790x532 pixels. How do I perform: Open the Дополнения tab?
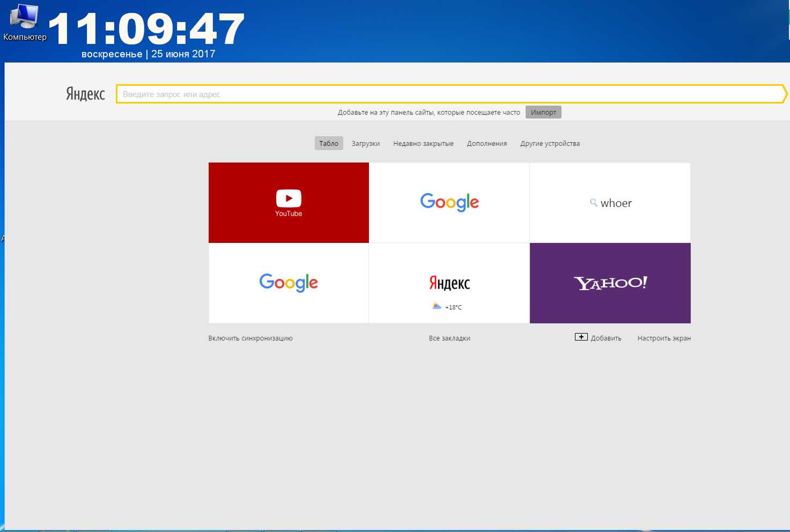tap(486, 143)
